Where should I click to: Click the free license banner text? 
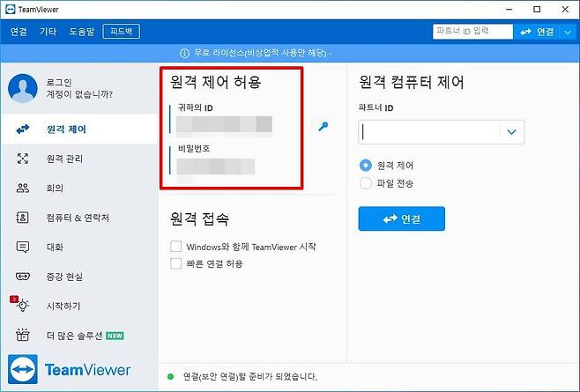click(263, 53)
